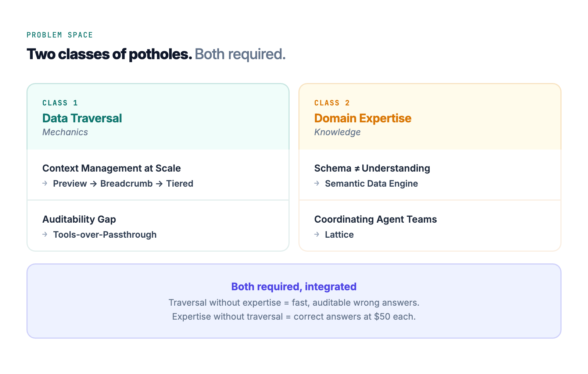588x374 pixels.
Task: Click the not-equal sign in Schema ≠ Understanding
Action: pyautogui.click(x=357, y=169)
